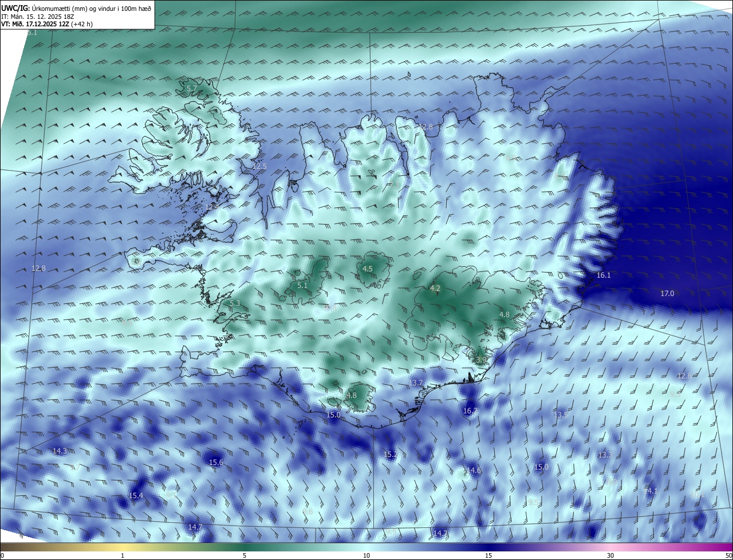
Task: Click the 16.1 value label off the east coast
Action: point(604,275)
